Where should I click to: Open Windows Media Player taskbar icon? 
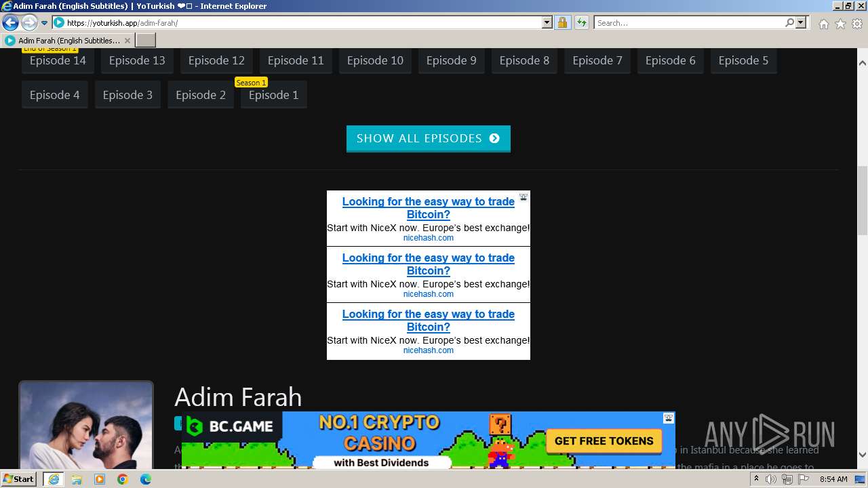point(100,479)
